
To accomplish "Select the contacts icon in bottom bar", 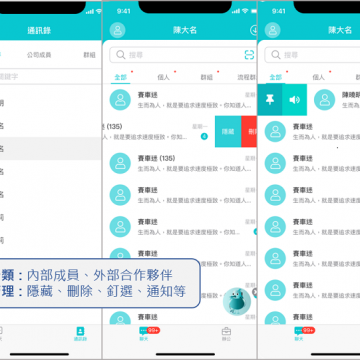I will point(80,334).
